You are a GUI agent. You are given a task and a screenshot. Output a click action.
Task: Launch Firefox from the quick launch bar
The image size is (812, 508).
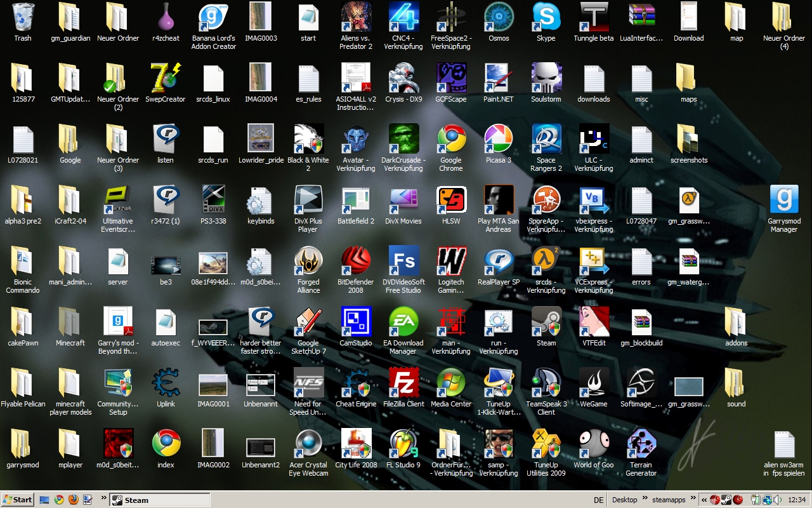(73, 500)
